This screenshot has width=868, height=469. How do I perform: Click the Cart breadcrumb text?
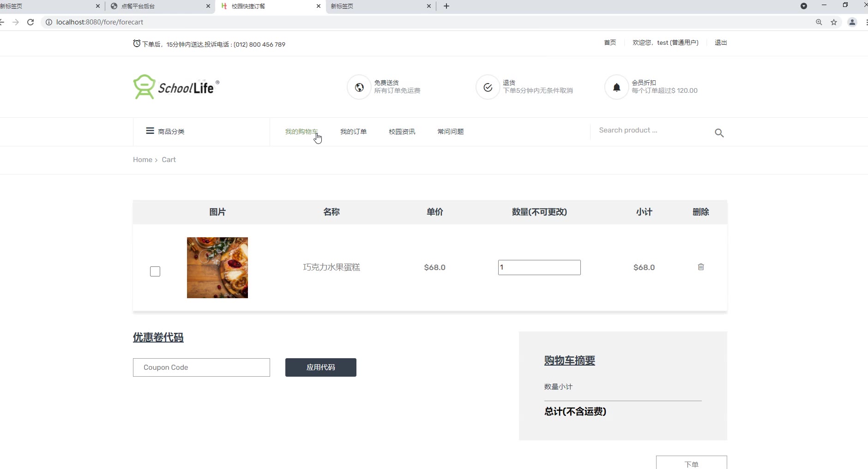[x=169, y=160]
